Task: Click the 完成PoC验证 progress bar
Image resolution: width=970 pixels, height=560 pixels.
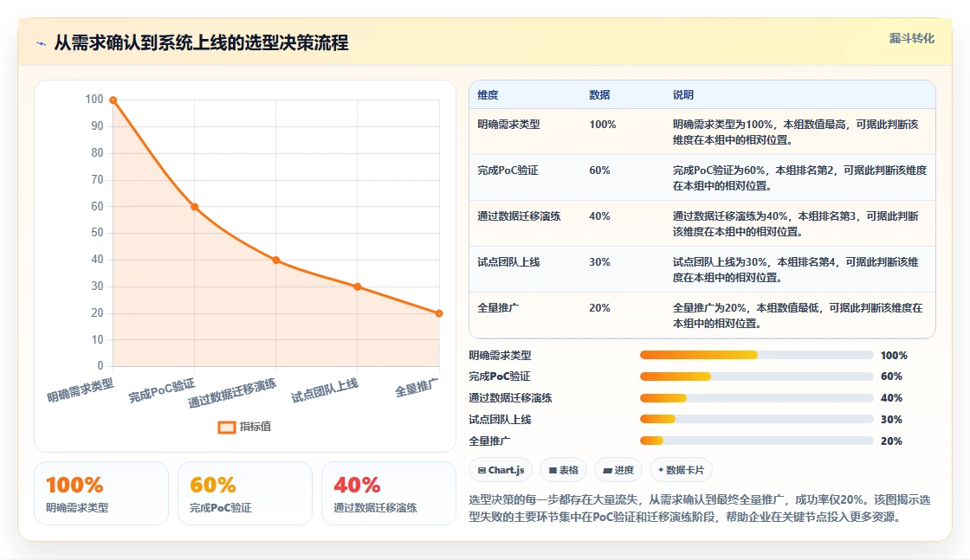Action: click(757, 377)
